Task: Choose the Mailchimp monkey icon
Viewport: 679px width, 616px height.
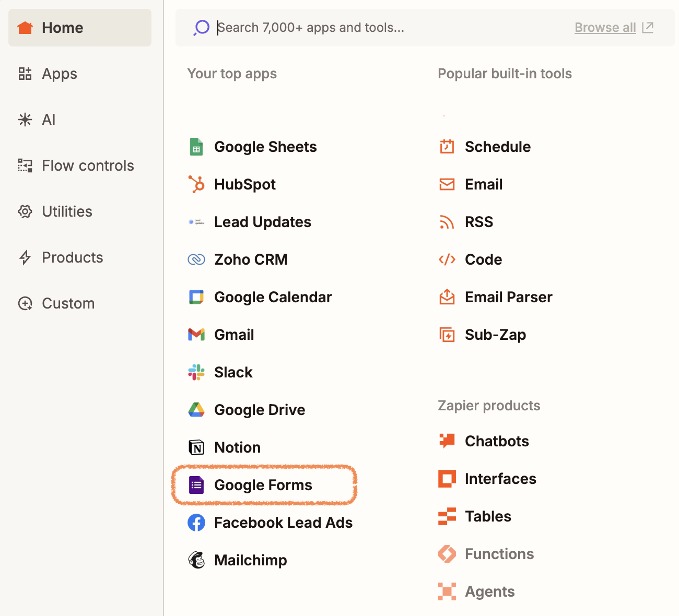Action: pyautogui.click(x=196, y=560)
